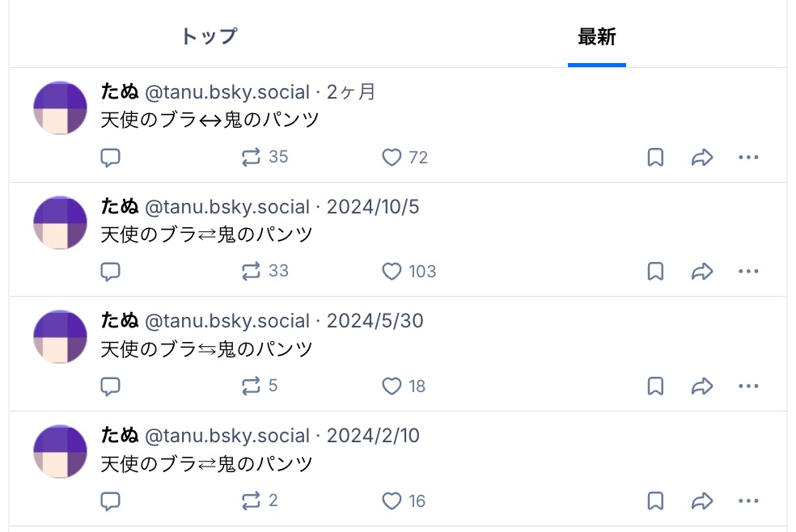Open more options on 2024/10/5 post
The width and height of the screenshot is (796, 532).
pos(749,272)
